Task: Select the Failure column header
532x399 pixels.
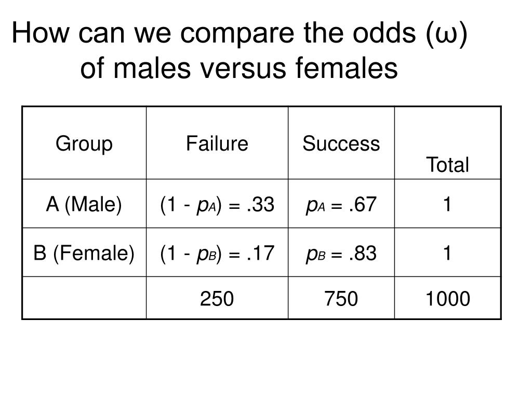Action: [217, 143]
